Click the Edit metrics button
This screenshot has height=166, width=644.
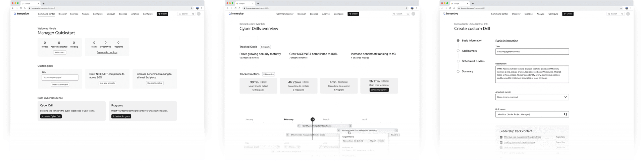pos(268,74)
